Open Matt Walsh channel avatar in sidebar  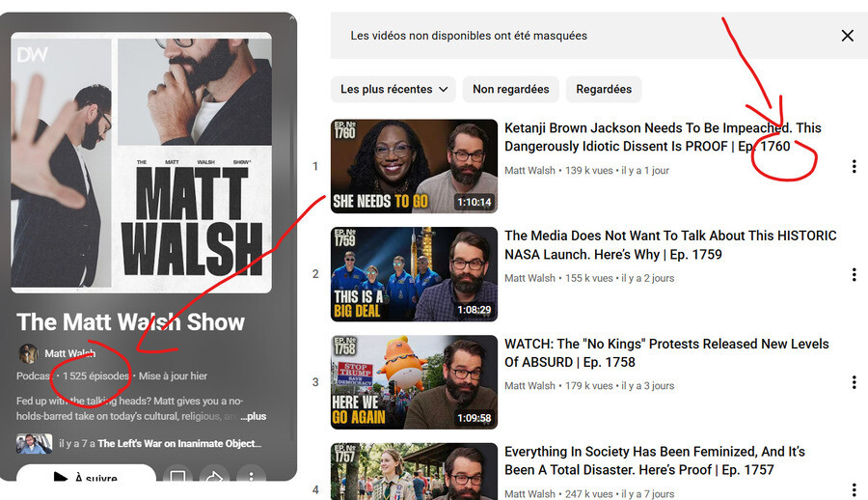28,353
